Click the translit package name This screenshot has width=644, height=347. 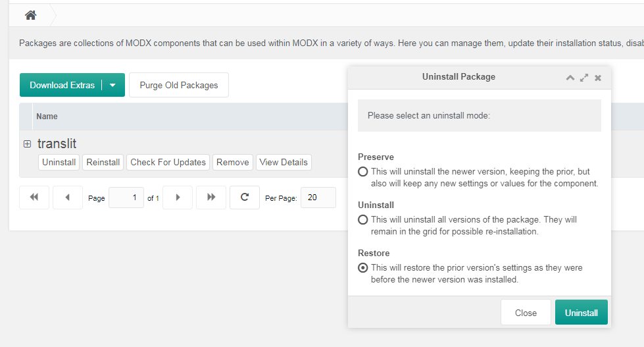point(57,144)
